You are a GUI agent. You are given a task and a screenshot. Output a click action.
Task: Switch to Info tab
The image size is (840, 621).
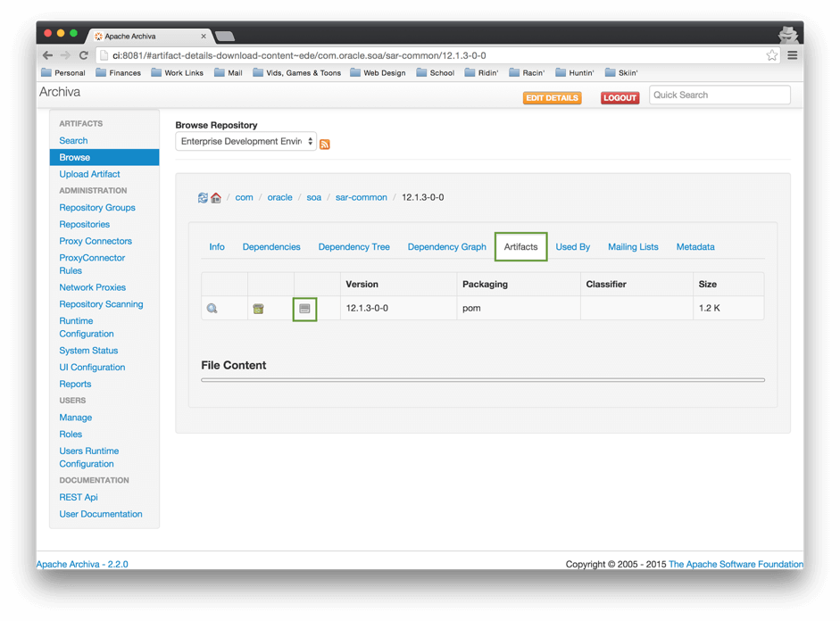[x=217, y=247]
